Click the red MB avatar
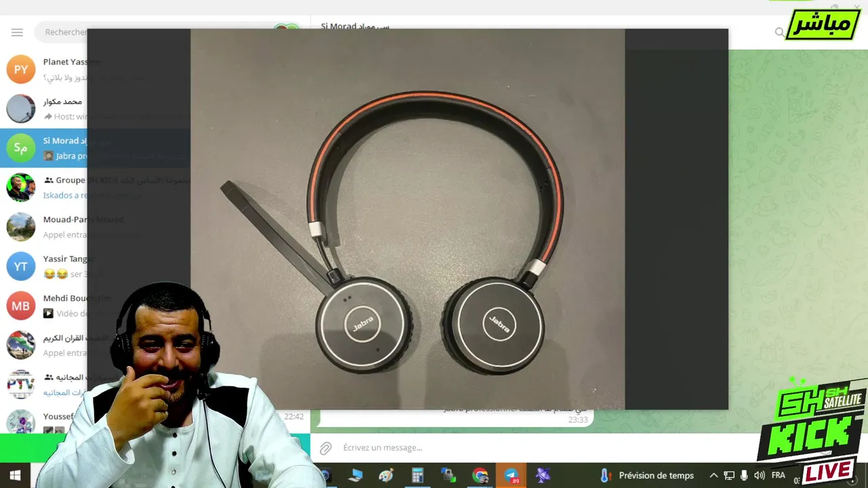This screenshot has width=868, height=488. click(x=21, y=305)
